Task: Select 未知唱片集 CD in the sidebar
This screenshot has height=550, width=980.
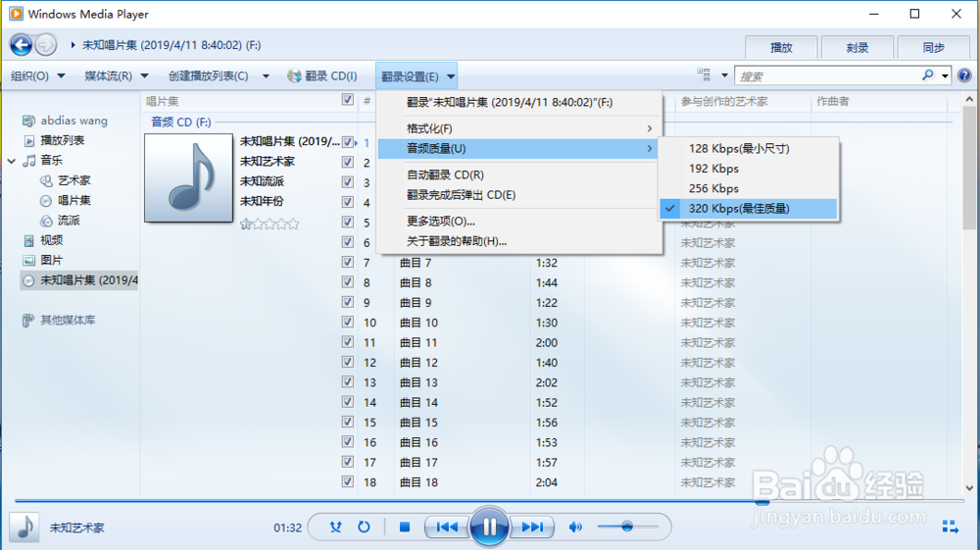Action: pyautogui.click(x=79, y=280)
